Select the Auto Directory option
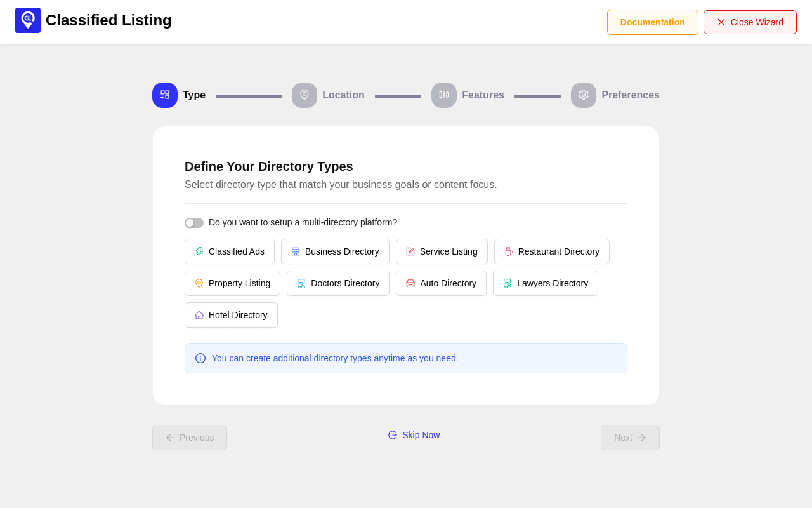Screen dimensions: 812x508 pos(441,283)
